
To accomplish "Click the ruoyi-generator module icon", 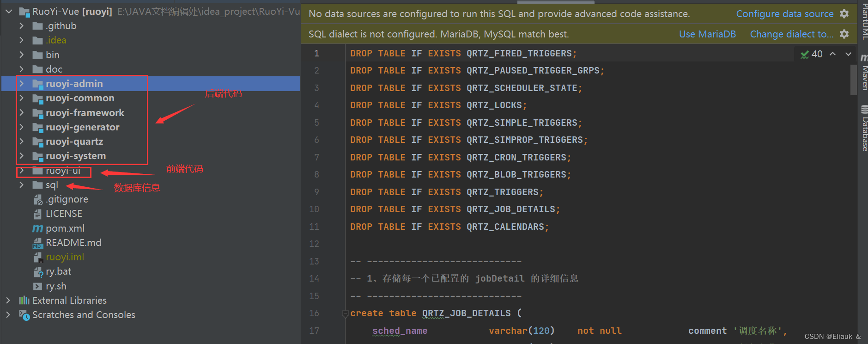I will (x=38, y=127).
